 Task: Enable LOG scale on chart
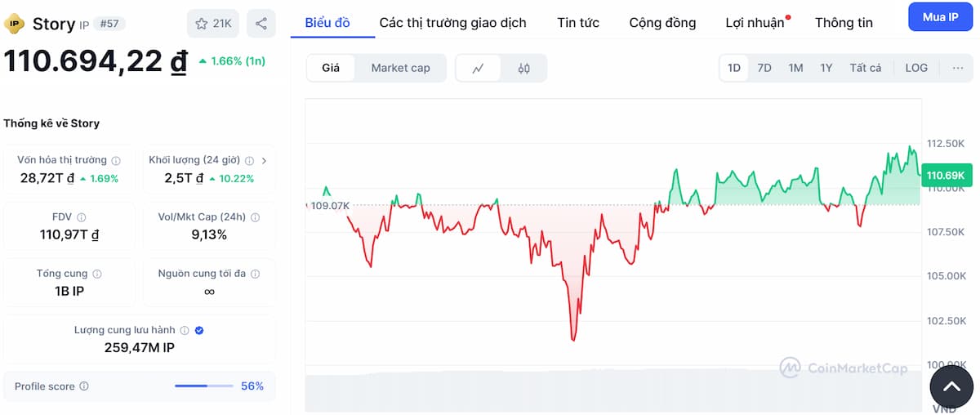click(x=916, y=68)
